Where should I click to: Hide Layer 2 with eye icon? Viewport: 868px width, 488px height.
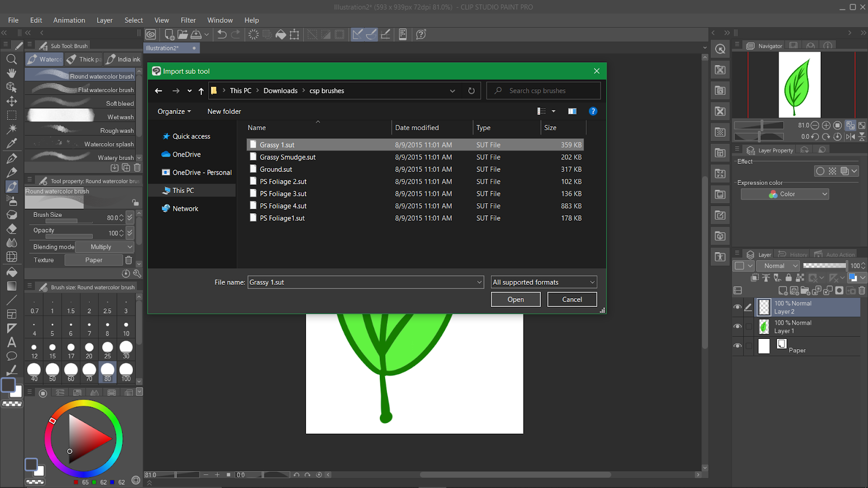coord(737,307)
